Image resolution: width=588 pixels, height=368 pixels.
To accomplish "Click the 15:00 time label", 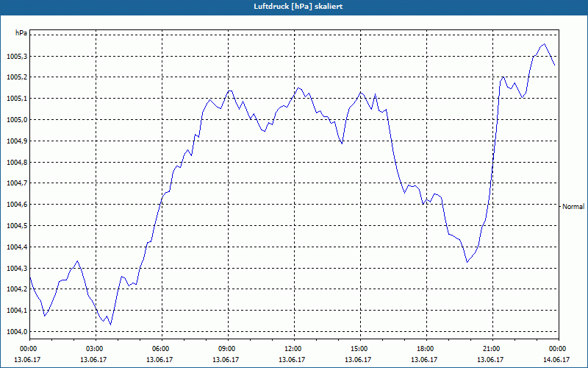I will click(360, 349).
